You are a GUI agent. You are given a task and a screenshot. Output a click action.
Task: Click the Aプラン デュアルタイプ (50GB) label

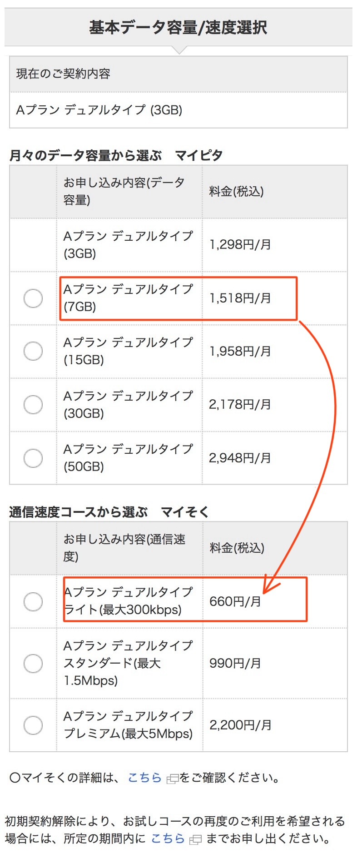128,457
